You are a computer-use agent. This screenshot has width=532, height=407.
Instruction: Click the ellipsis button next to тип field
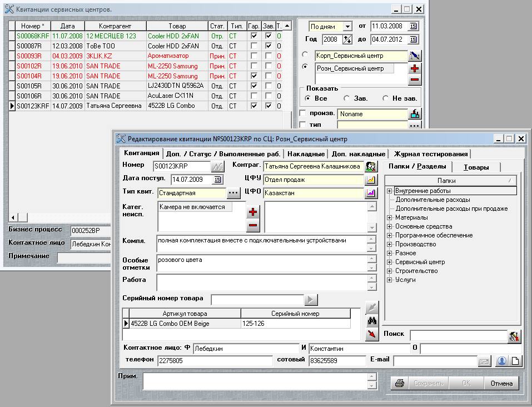(415, 126)
